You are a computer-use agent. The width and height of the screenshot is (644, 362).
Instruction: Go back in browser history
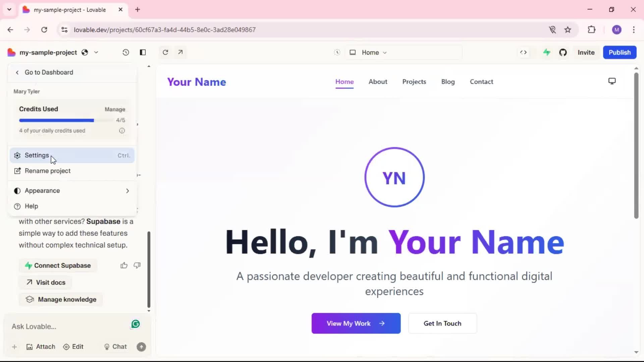10,30
